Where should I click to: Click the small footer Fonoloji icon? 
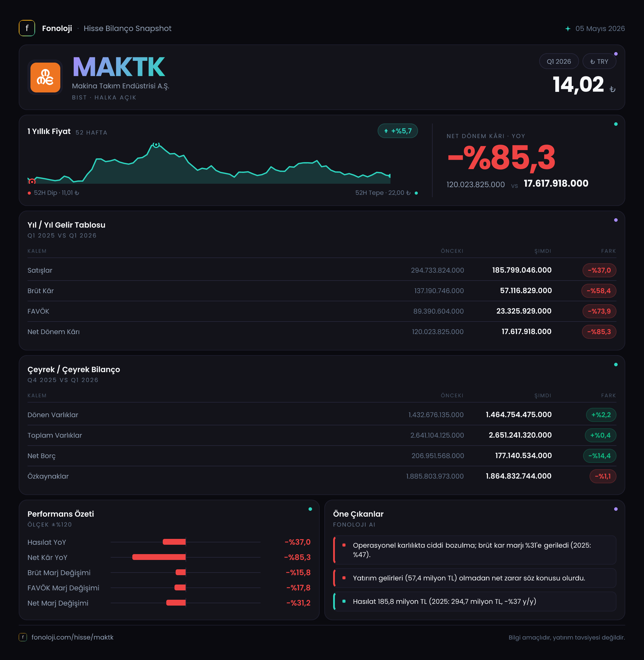tap(23, 637)
